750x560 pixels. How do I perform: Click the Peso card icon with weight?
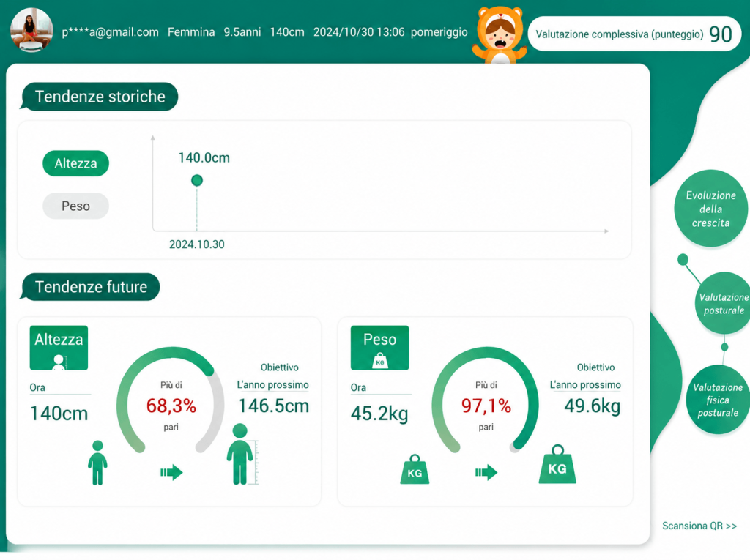tap(380, 348)
